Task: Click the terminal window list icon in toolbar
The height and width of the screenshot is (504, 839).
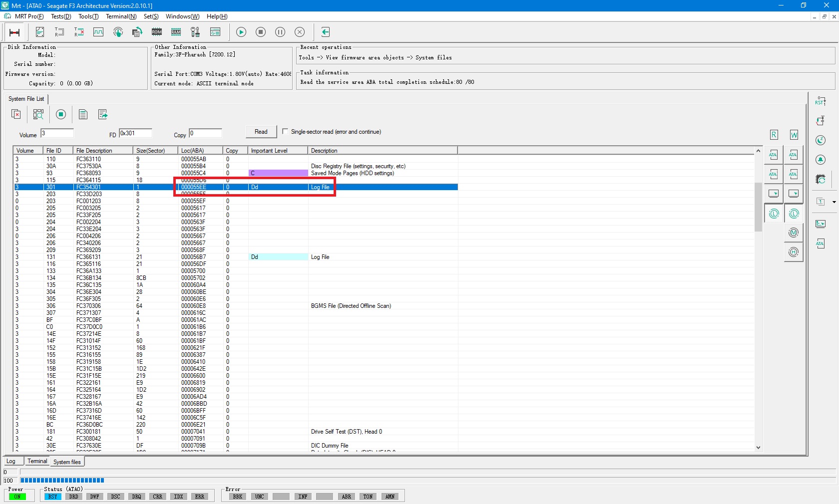Action: (x=215, y=32)
